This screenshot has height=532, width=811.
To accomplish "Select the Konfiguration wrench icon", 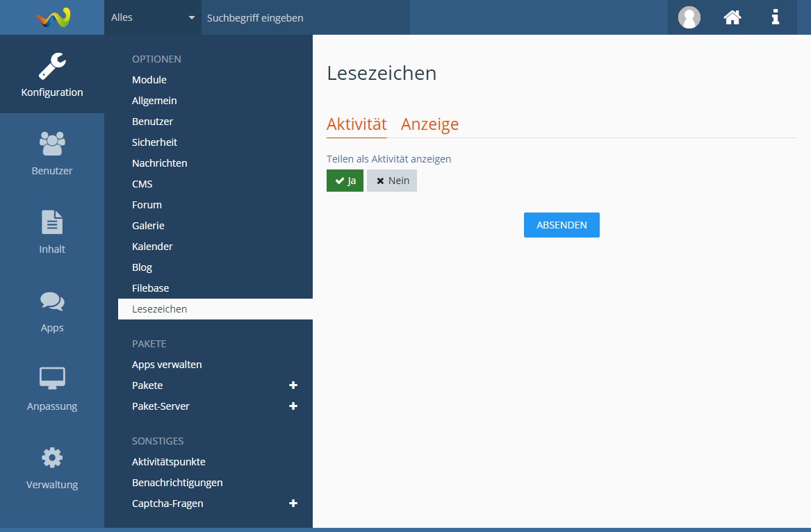I will pyautogui.click(x=52, y=67).
